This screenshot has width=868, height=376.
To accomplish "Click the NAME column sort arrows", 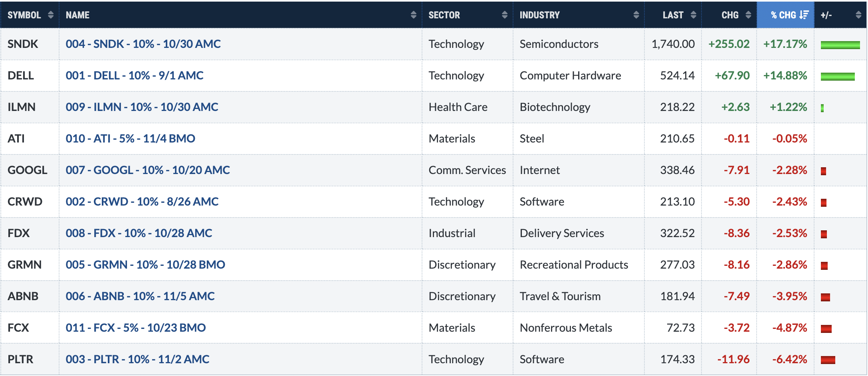I will (413, 15).
